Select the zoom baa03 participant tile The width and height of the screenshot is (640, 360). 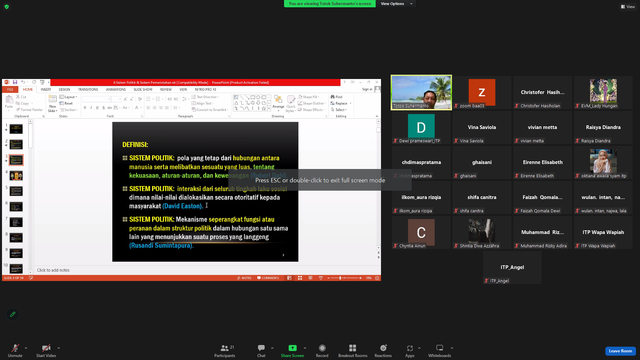pos(482,92)
